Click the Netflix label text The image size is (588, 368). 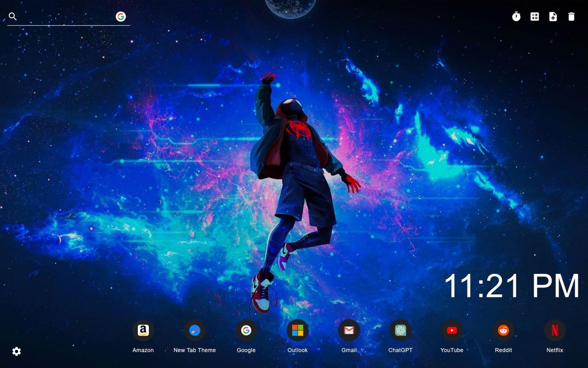coord(555,350)
